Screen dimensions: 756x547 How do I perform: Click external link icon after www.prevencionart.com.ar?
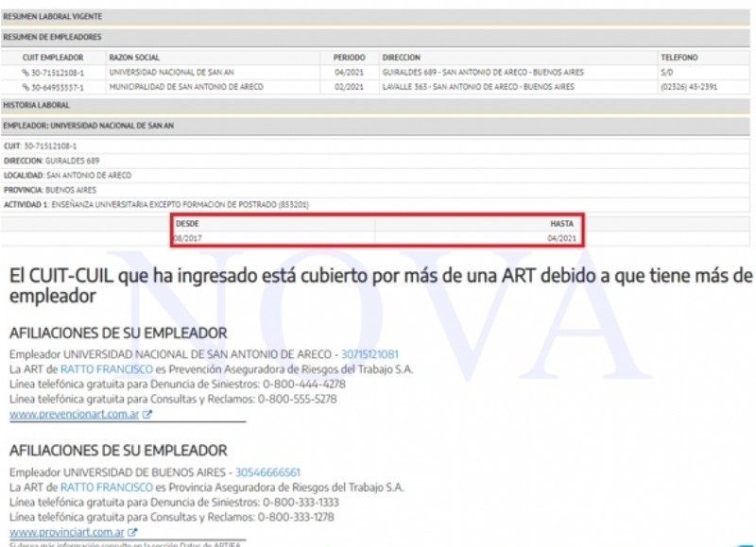pyautogui.click(x=147, y=414)
